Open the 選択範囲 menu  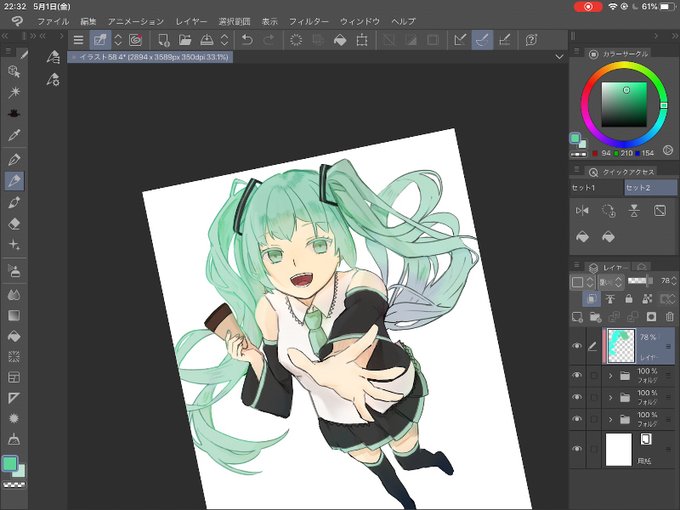[x=235, y=21]
